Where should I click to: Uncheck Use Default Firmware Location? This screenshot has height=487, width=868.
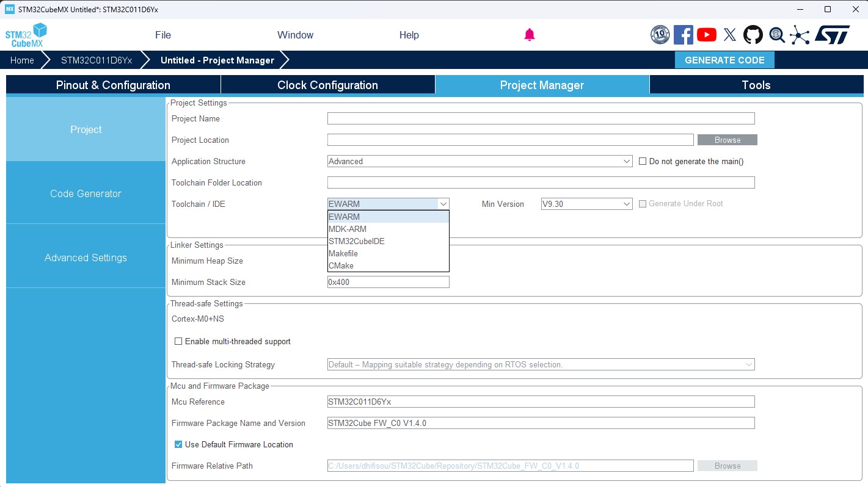178,444
